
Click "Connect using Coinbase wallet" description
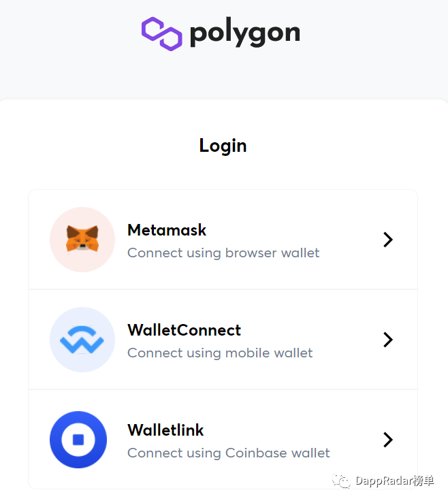tap(229, 453)
